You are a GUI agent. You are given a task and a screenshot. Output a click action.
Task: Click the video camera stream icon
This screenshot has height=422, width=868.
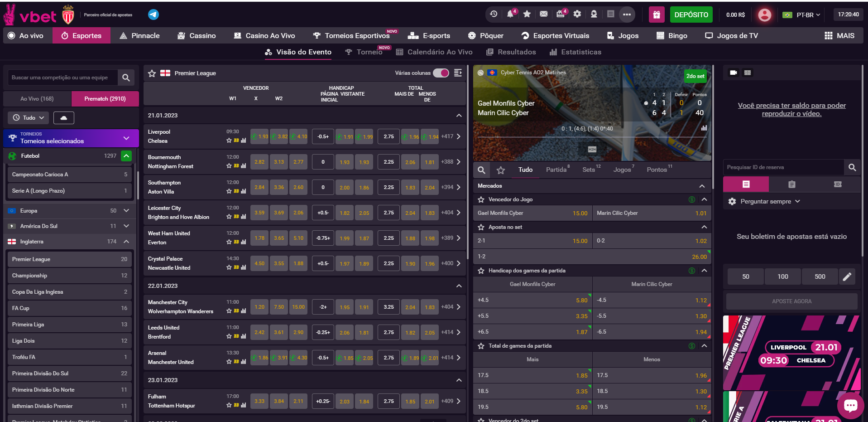click(x=734, y=73)
